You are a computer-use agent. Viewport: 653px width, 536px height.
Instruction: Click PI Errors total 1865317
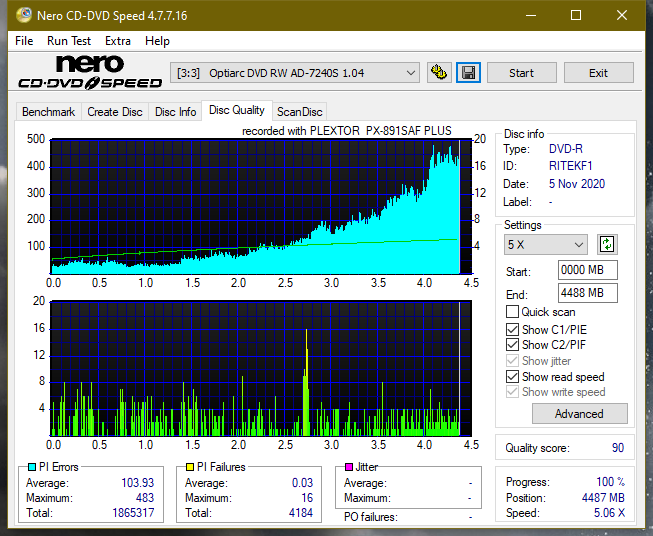pyautogui.click(x=133, y=512)
